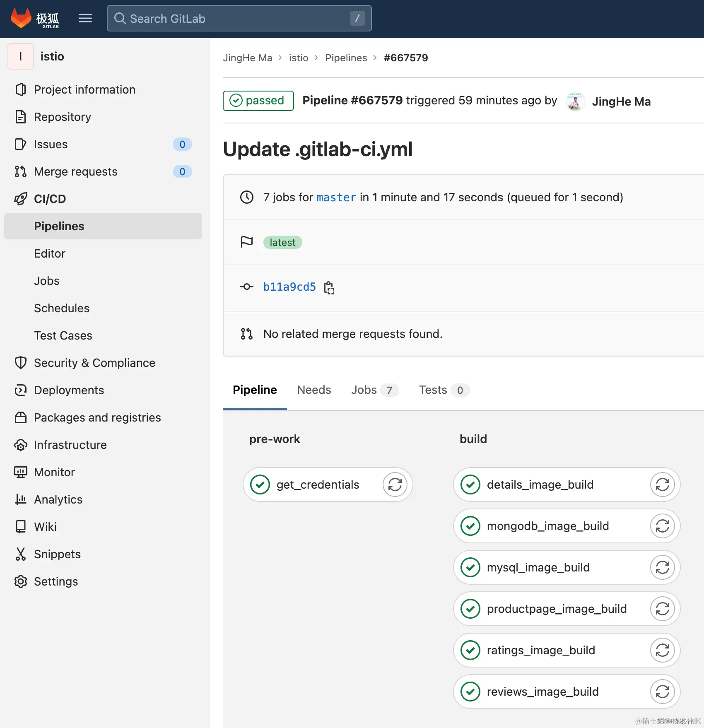Open the details_image_build job

coord(540,485)
